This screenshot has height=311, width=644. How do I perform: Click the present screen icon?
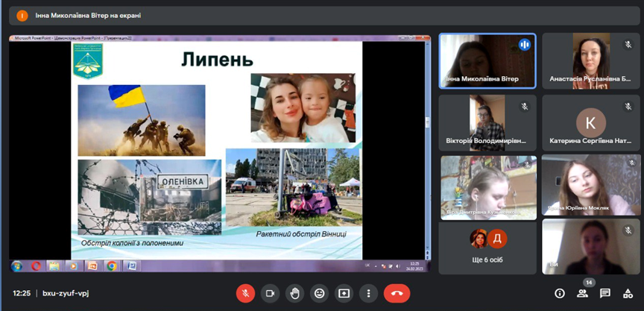344,293
